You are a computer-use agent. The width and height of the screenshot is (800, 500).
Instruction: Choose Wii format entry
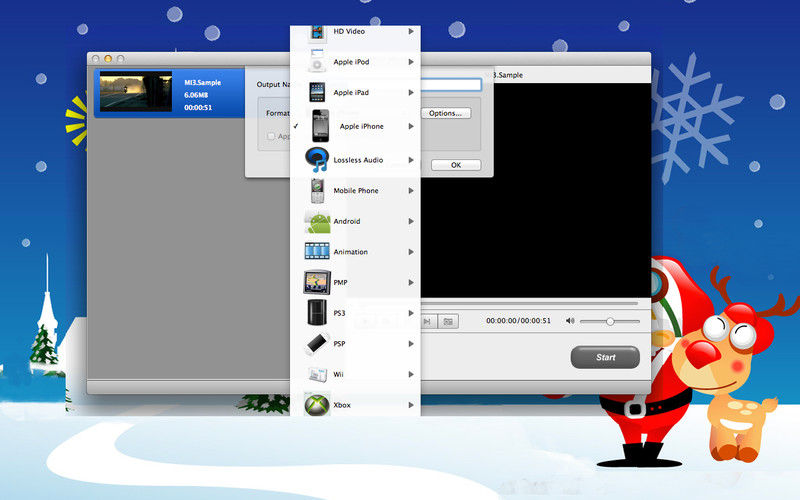[355, 374]
